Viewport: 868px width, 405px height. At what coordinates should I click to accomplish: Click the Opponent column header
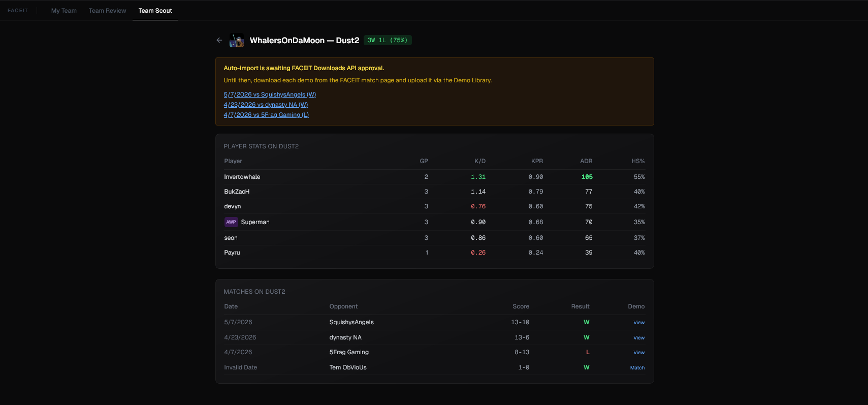[x=343, y=306]
